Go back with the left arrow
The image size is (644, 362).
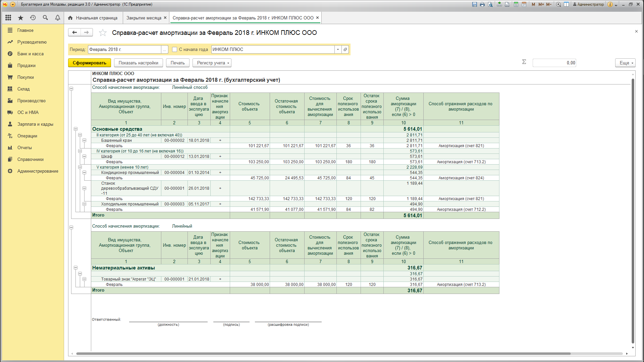coord(74,32)
